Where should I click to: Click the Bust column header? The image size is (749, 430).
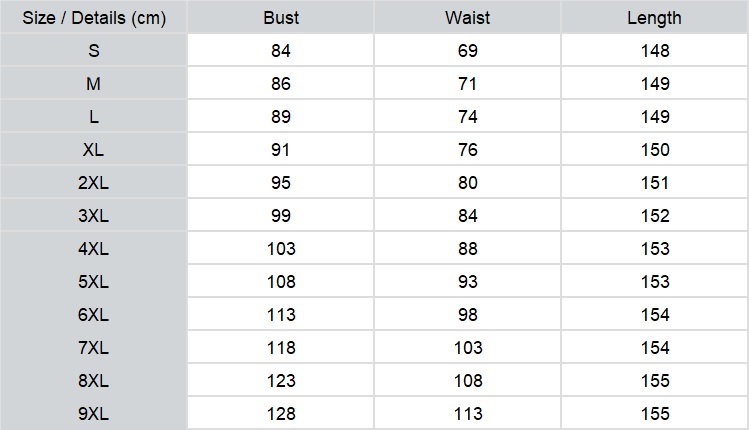pos(281,18)
